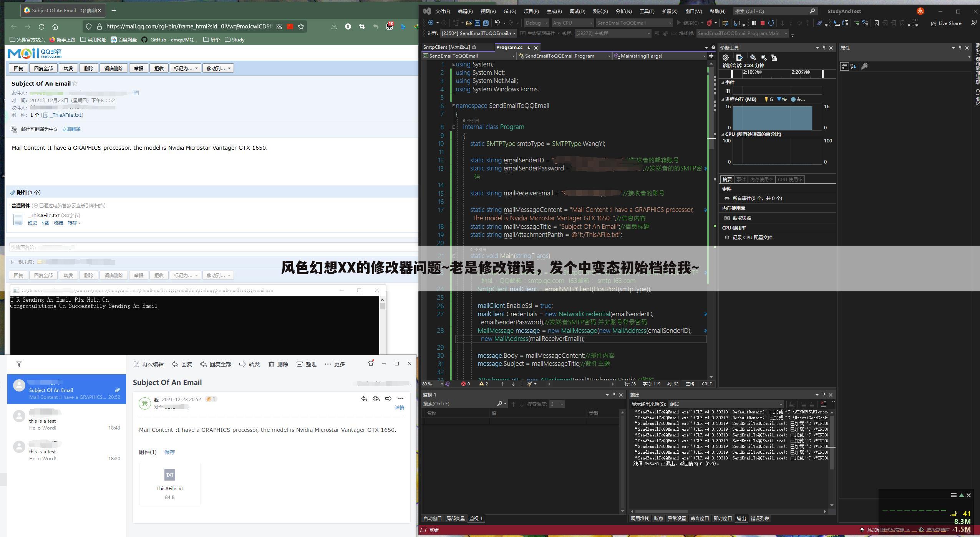Click Firefox screenshot crop icon
Screen dimensions: 980x537
361,26
